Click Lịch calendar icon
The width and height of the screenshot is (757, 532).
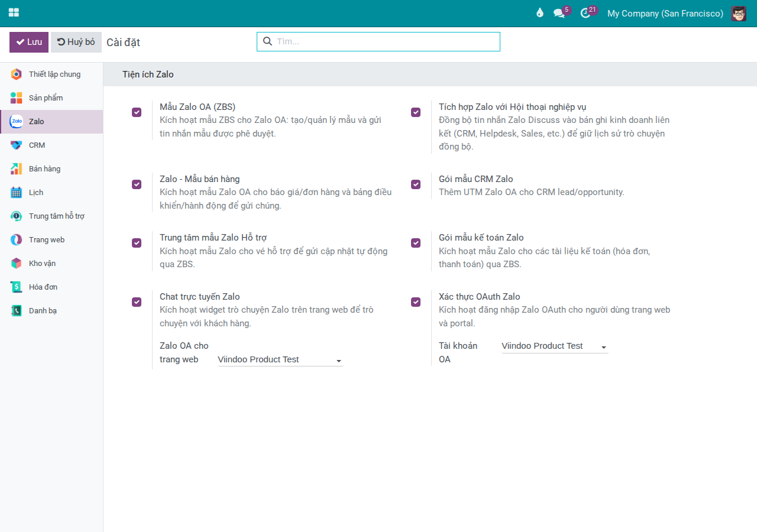[16, 193]
